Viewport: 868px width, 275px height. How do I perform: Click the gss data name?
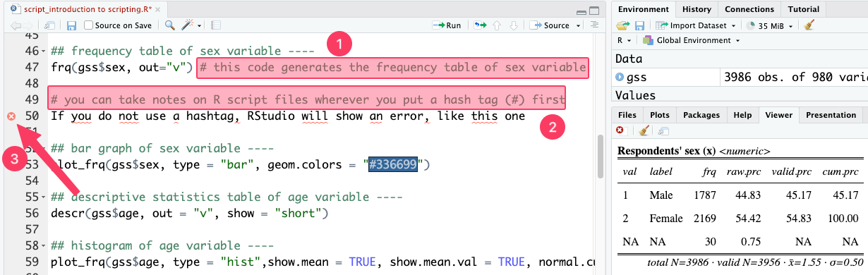tap(637, 77)
